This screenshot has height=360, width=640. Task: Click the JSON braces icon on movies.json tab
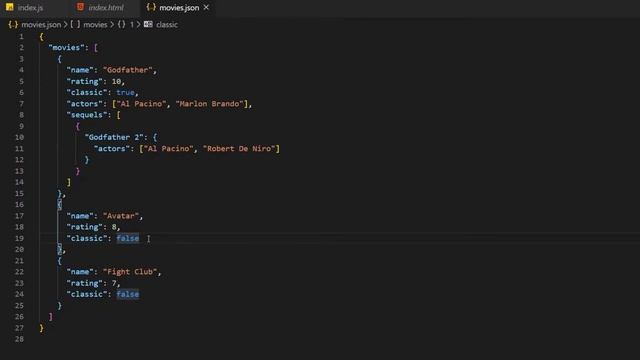151,7
